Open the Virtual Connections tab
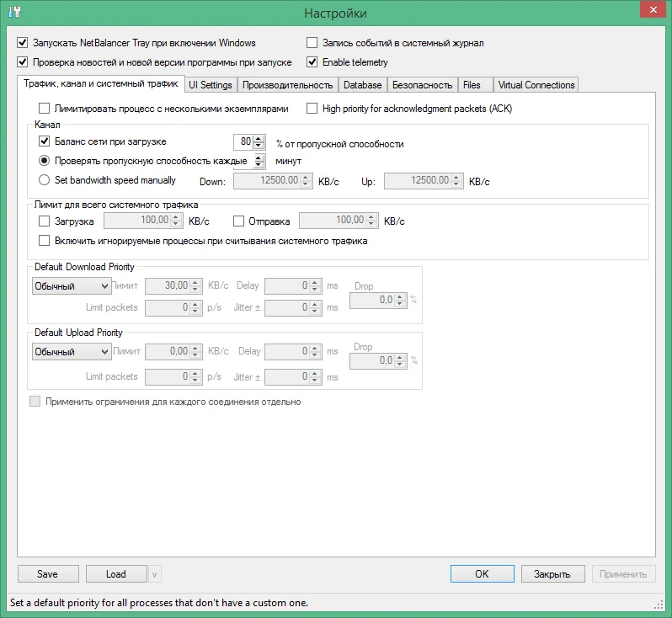Image resolution: width=672 pixels, height=618 pixels. [x=536, y=85]
